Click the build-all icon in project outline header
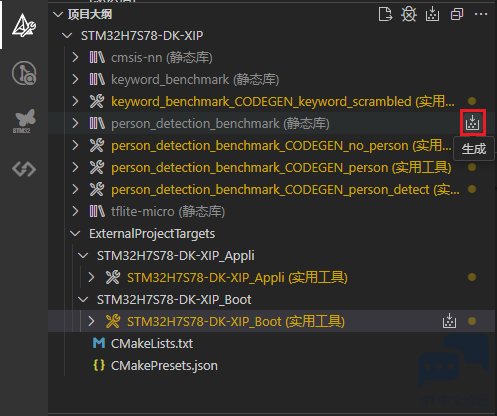Viewport: 497px width, 416px height. [x=432, y=14]
